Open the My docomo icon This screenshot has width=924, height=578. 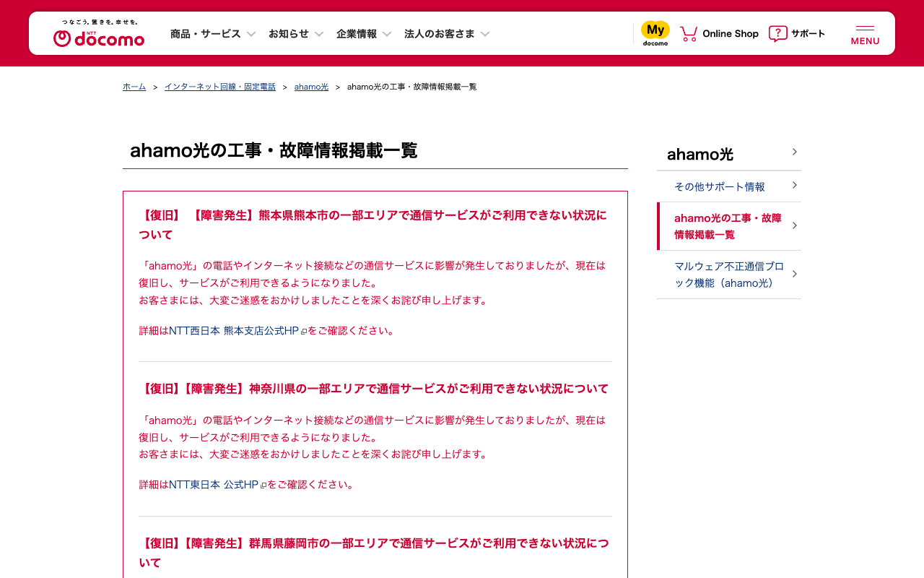655,33
